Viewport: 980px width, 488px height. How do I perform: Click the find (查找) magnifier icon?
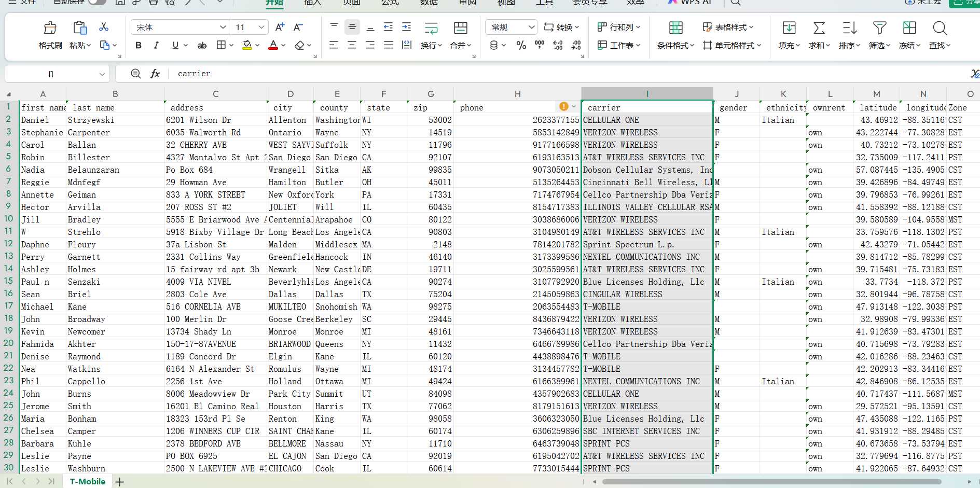pos(940,27)
